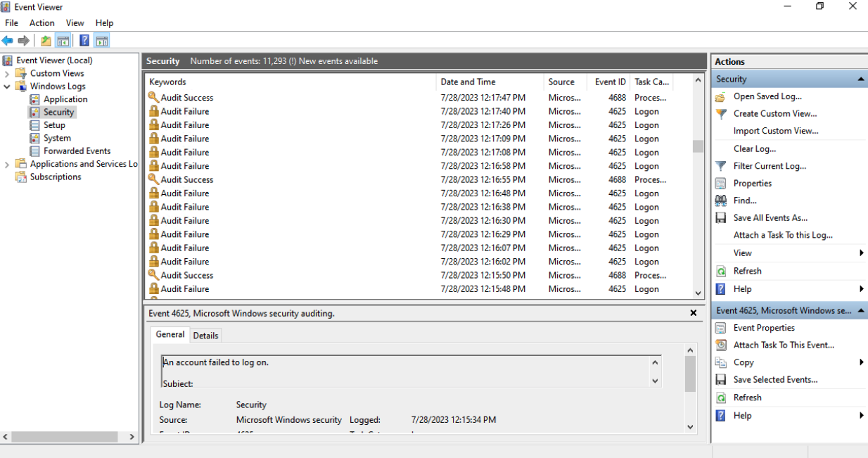Open Help submenu arrow under Event 4625 actions
868x458 pixels.
coord(862,416)
